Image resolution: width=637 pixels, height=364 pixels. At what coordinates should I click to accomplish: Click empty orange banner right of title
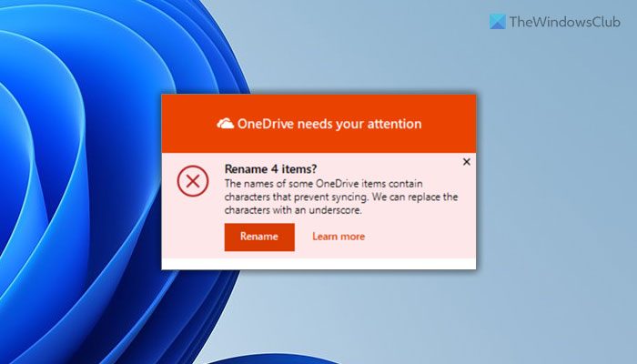[x=449, y=124]
